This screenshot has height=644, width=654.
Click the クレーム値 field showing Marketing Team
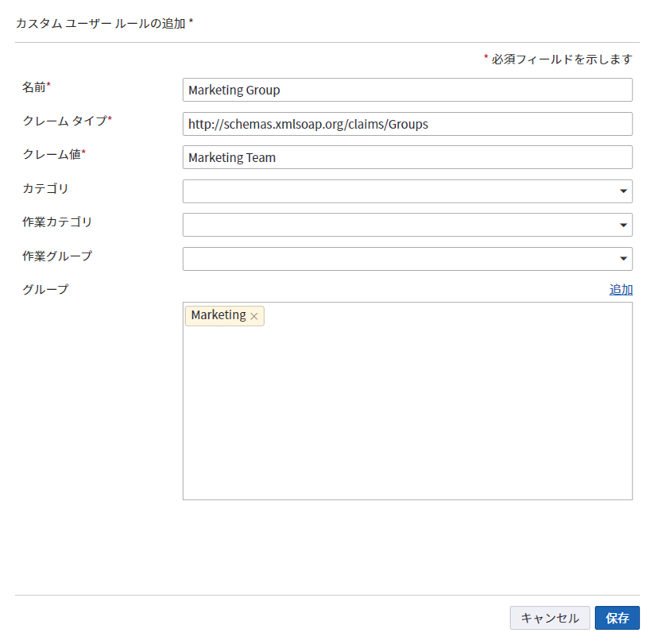pos(407,157)
